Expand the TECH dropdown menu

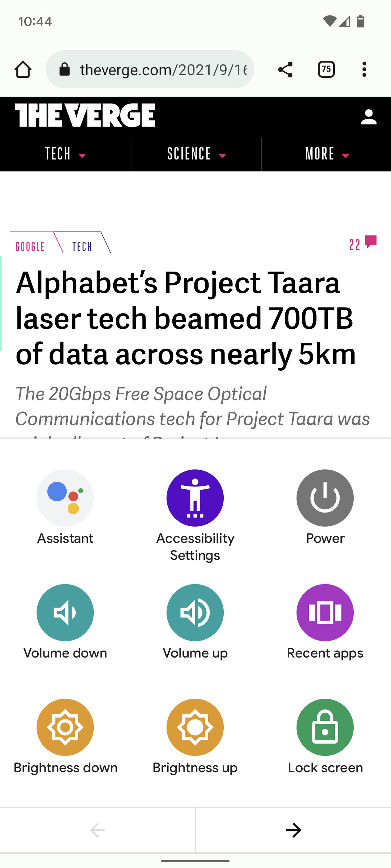[65, 153]
